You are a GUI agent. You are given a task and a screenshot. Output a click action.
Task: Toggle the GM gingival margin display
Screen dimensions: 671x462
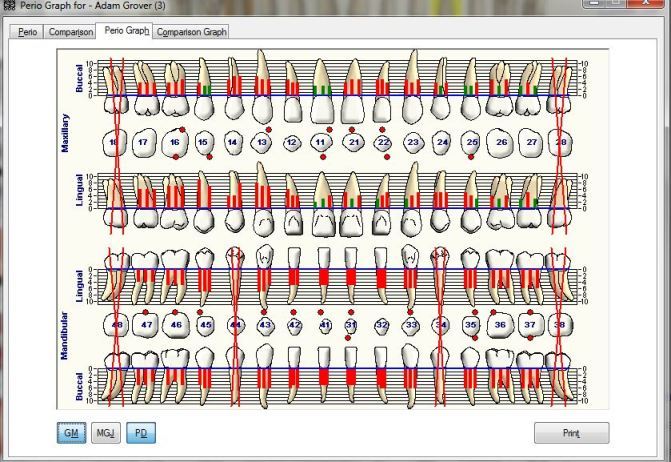[71, 433]
